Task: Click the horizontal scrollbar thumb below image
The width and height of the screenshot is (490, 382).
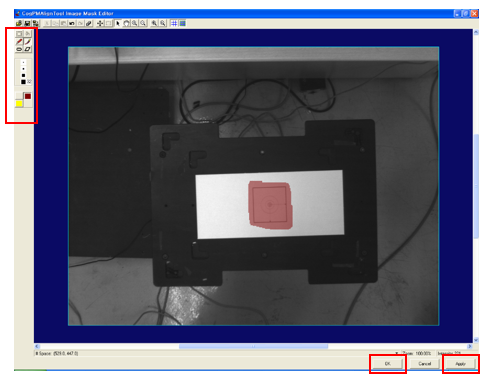Action: tap(253, 346)
